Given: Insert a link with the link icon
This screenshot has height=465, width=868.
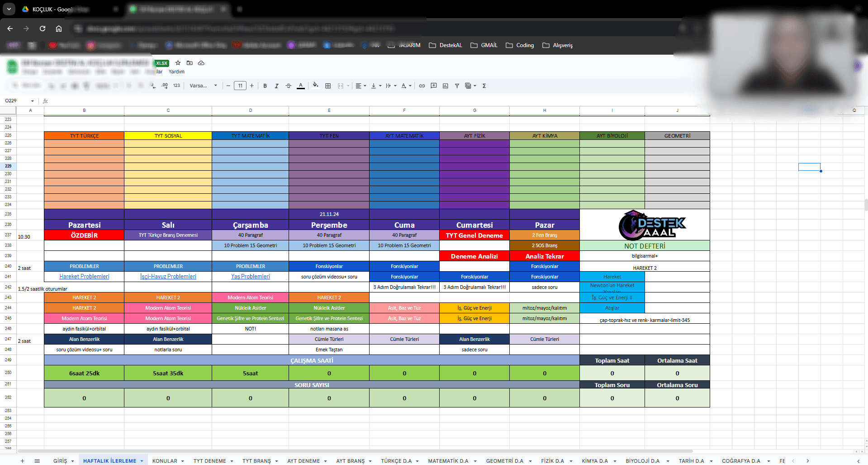Looking at the screenshot, I should (x=422, y=86).
